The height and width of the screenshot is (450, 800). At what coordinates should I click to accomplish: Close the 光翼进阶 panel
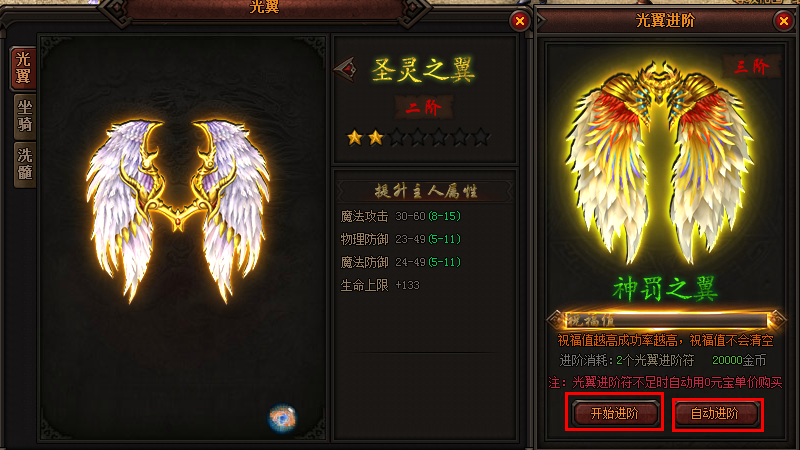[x=784, y=21]
